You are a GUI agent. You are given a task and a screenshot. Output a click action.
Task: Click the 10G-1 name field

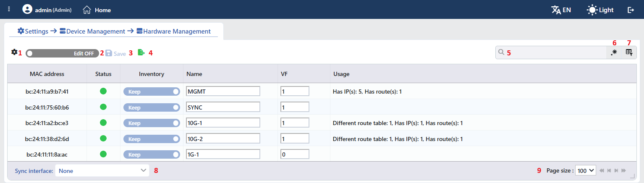pos(223,123)
